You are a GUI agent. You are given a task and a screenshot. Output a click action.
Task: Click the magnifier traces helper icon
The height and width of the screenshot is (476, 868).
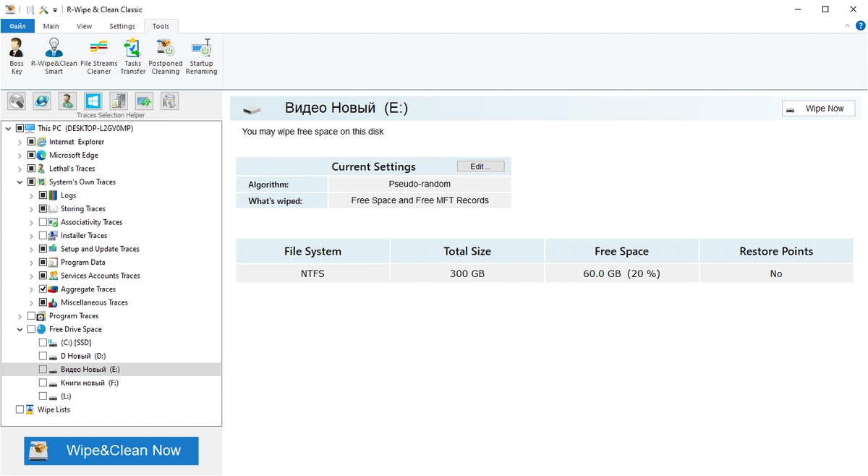tap(17, 101)
